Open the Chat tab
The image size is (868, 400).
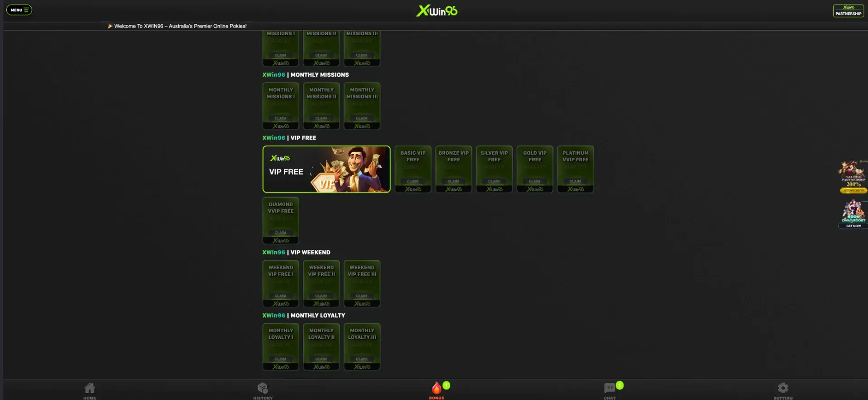(610, 391)
